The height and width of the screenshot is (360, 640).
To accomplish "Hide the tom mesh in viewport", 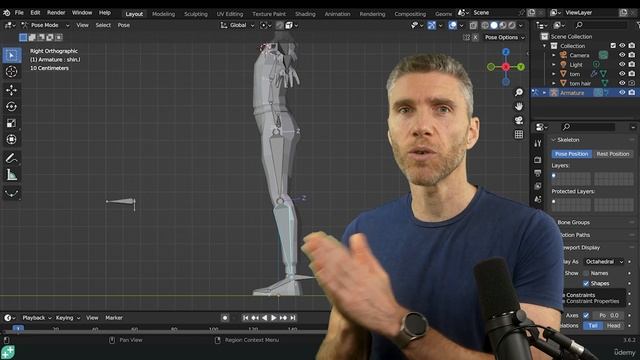I will tap(622, 73).
